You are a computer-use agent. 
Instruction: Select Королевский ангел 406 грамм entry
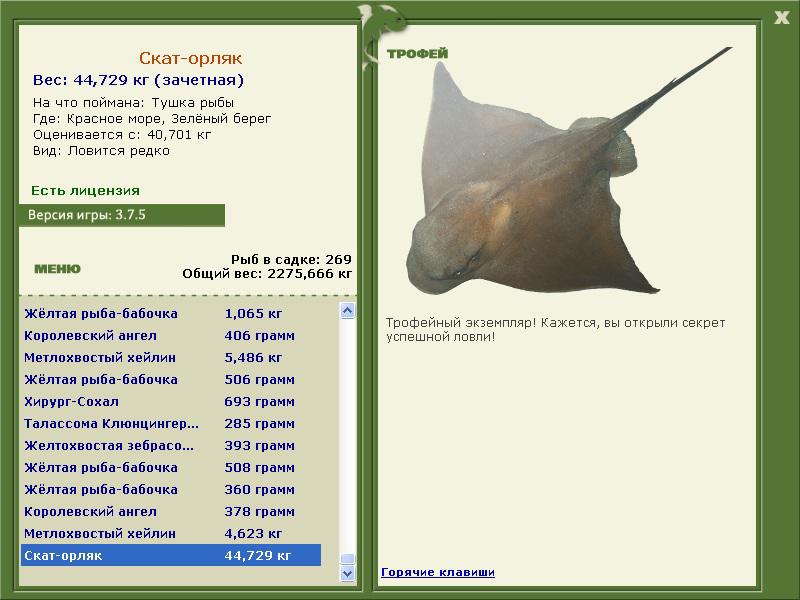pos(171,336)
